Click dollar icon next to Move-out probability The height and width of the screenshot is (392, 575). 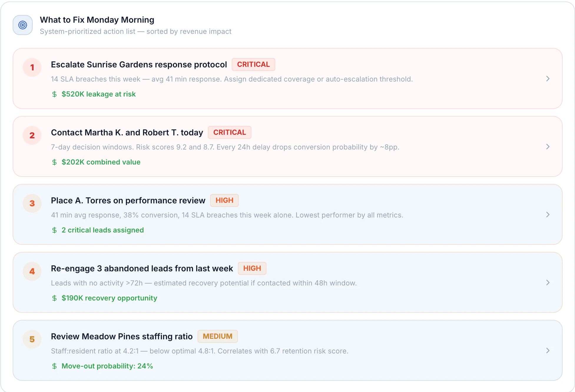point(54,366)
